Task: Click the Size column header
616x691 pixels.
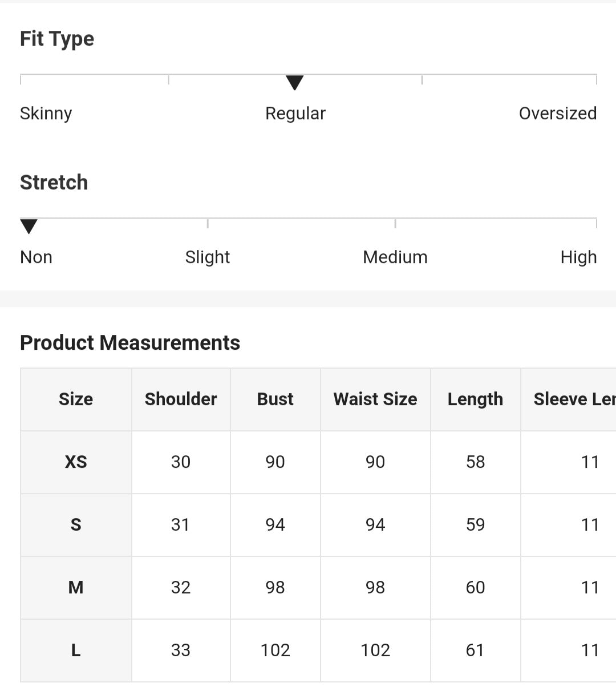Action: pyautogui.click(x=76, y=399)
